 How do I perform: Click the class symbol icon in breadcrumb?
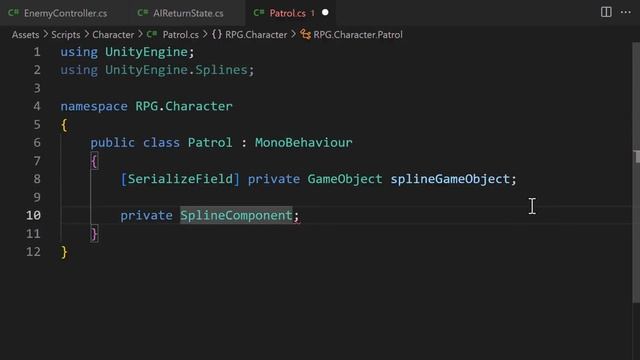(x=305, y=35)
